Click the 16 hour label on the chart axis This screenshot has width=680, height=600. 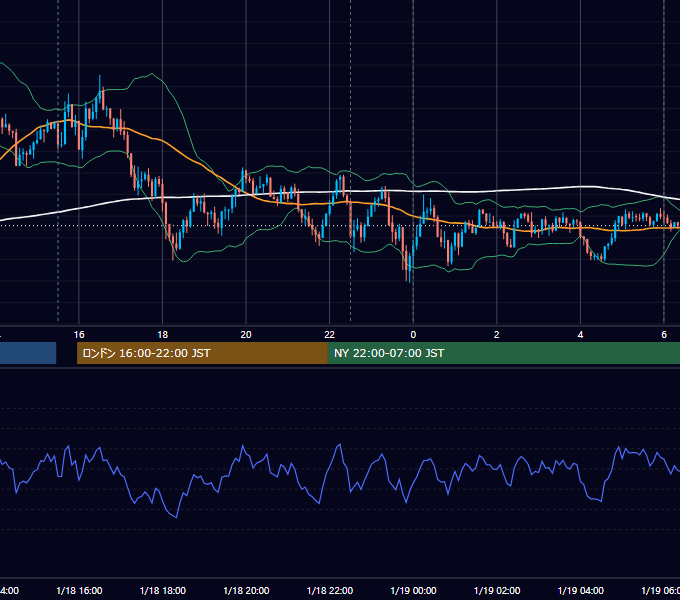point(79,334)
